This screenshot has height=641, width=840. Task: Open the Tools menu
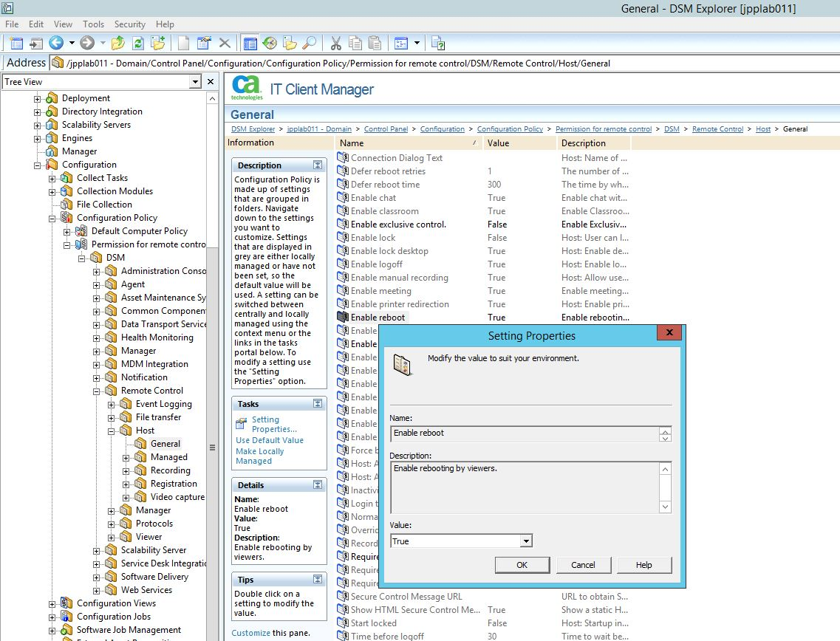[x=93, y=24]
